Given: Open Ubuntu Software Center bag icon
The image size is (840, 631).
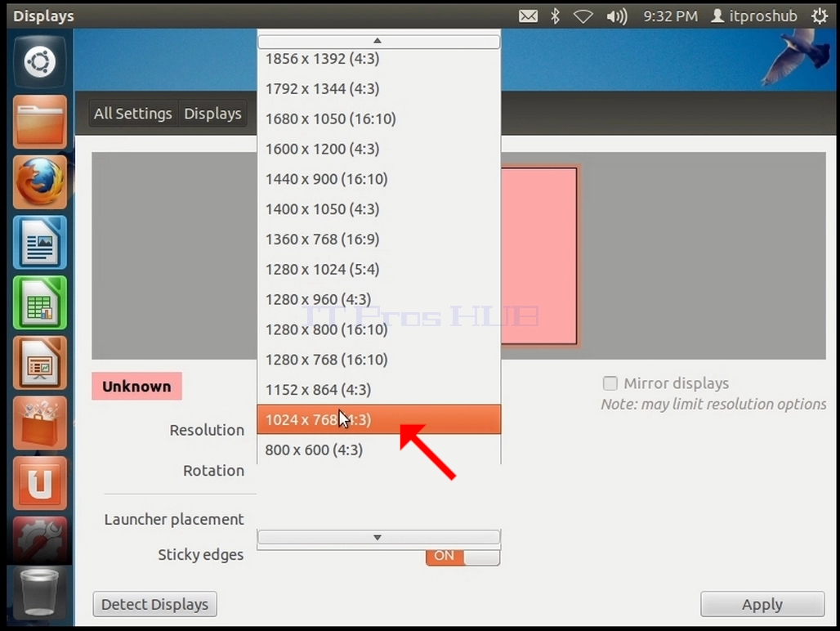Looking at the screenshot, I should [40, 423].
